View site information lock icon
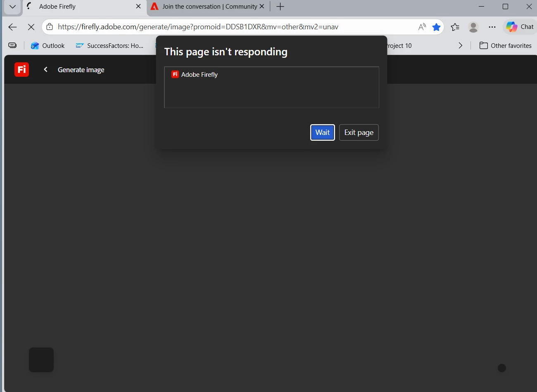The width and height of the screenshot is (537, 392). click(x=50, y=27)
